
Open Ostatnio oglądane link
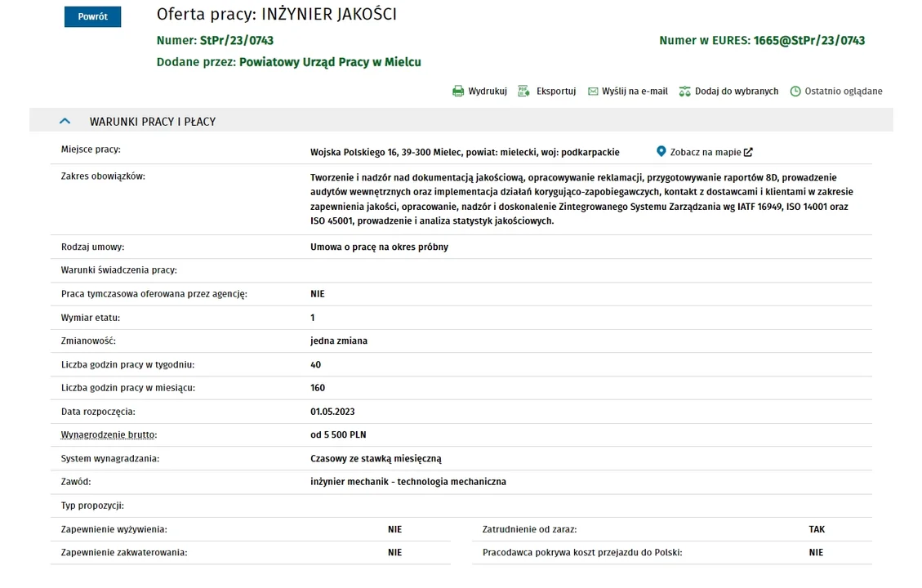click(844, 91)
